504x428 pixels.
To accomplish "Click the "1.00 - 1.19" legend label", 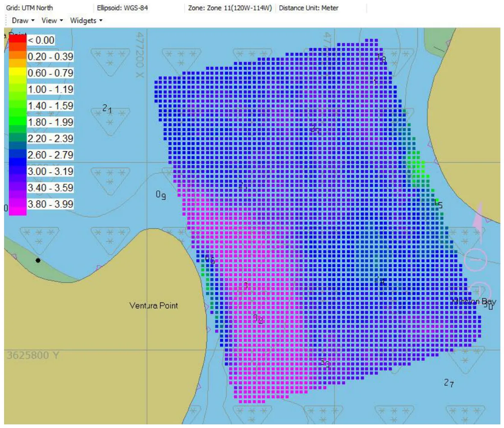I will (x=51, y=89).
